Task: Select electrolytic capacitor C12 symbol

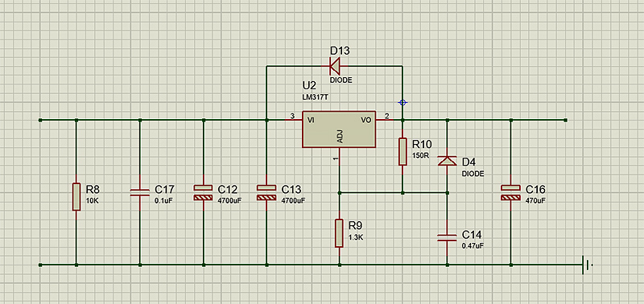Action: [204, 192]
